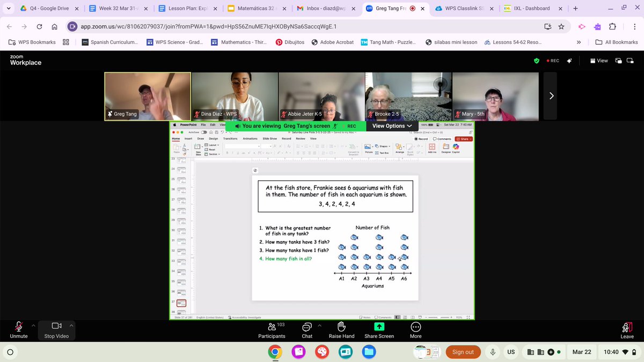
Task: Open PowerPoint Shapes dropdown
Action: coord(384,146)
